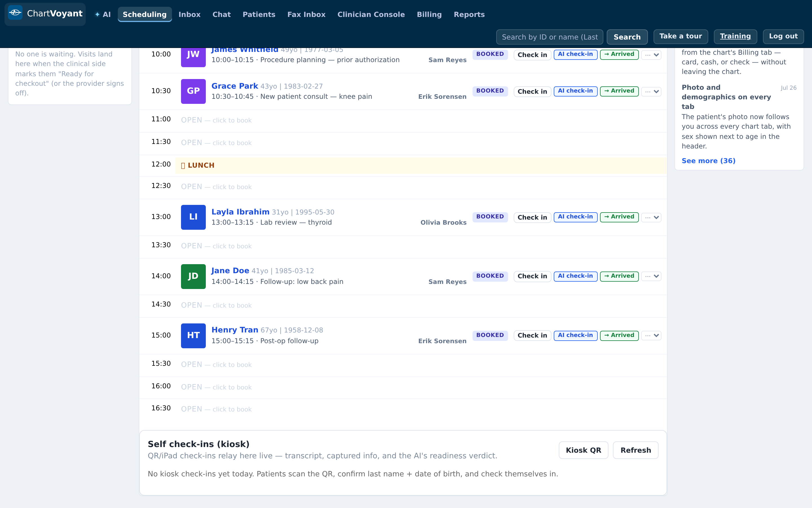Open the Chat tab
Viewport: 812px width, 508px height.
coord(221,14)
